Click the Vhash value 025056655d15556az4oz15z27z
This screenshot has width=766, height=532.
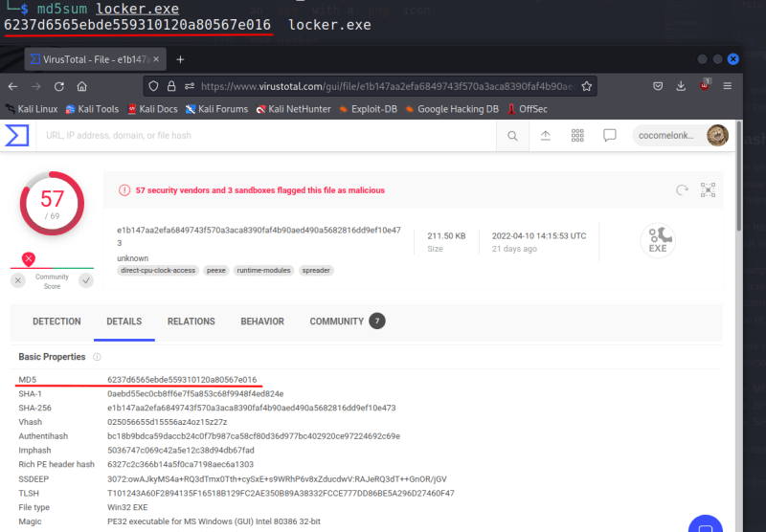[167, 422]
